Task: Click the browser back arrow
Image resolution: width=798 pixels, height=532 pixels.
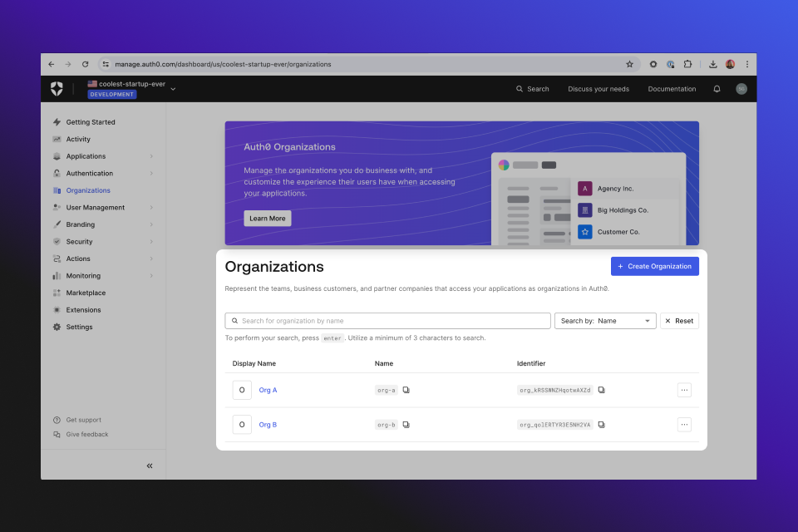Action: click(x=52, y=64)
